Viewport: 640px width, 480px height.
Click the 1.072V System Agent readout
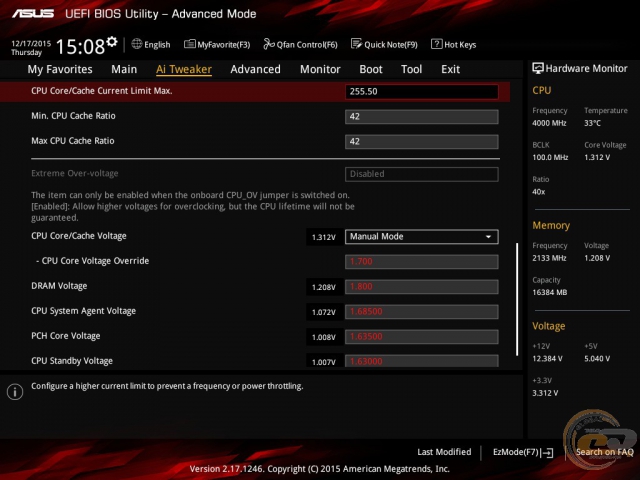coord(324,312)
